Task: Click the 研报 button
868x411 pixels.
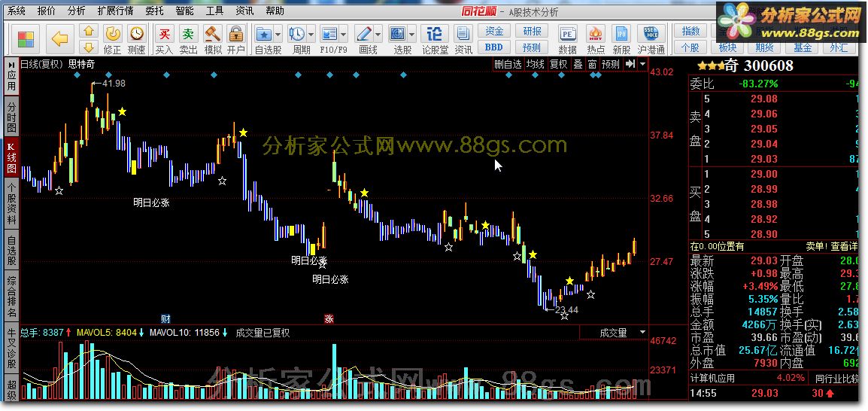Action: (x=532, y=31)
